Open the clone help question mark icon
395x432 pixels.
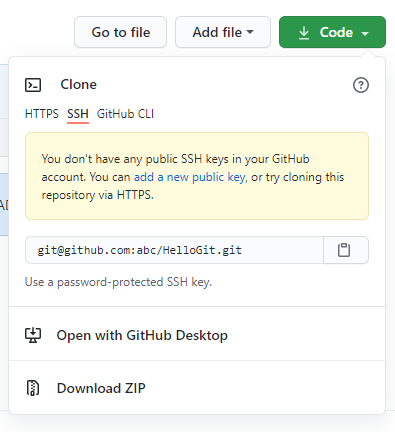(361, 85)
